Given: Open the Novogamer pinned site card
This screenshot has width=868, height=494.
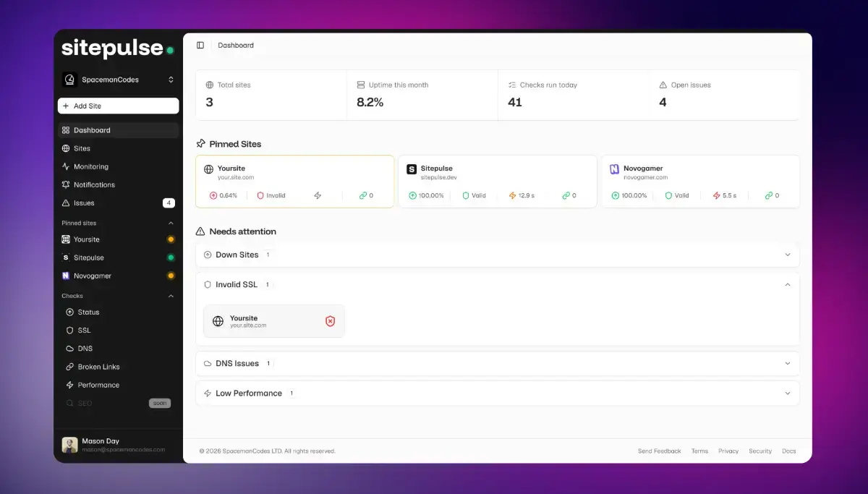Looking at the screenshot, I should click(x=701, y=182).
